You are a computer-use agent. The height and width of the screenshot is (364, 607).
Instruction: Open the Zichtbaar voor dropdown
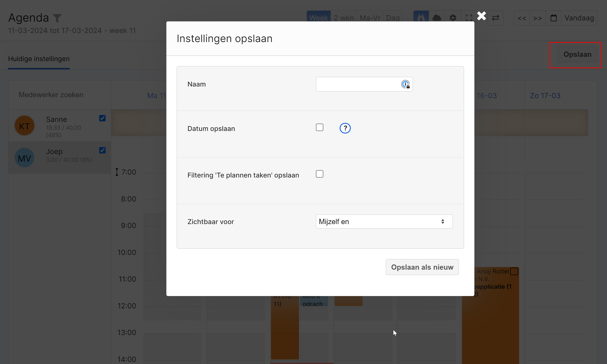[x=384, y=221]
